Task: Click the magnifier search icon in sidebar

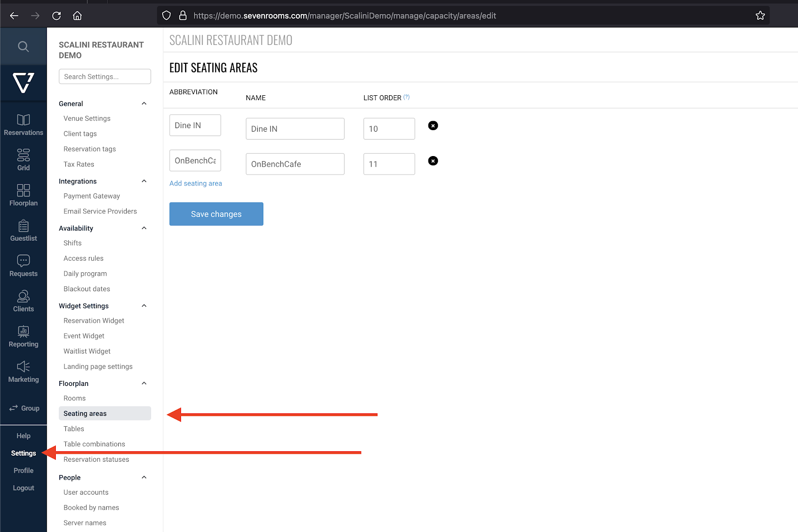Action: pyautogui.click(x=23, y=46)
